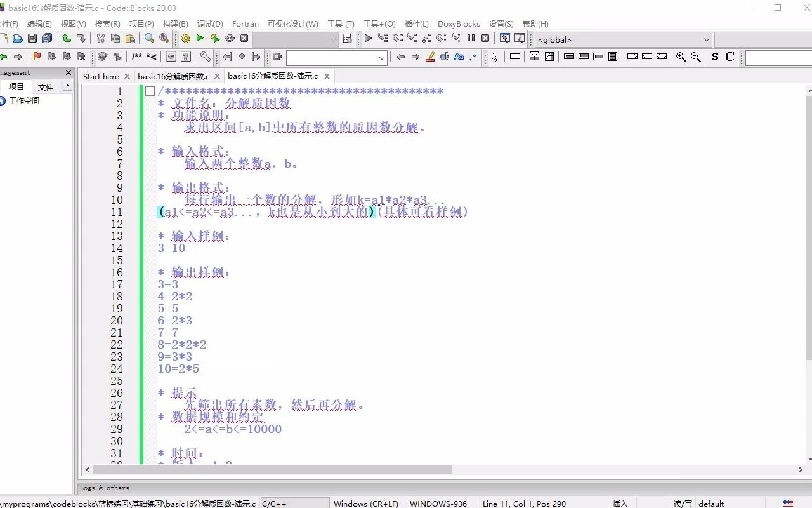Select the 工作空间 tree node
This screenshot has height=508, width=812.
[24, 101]
